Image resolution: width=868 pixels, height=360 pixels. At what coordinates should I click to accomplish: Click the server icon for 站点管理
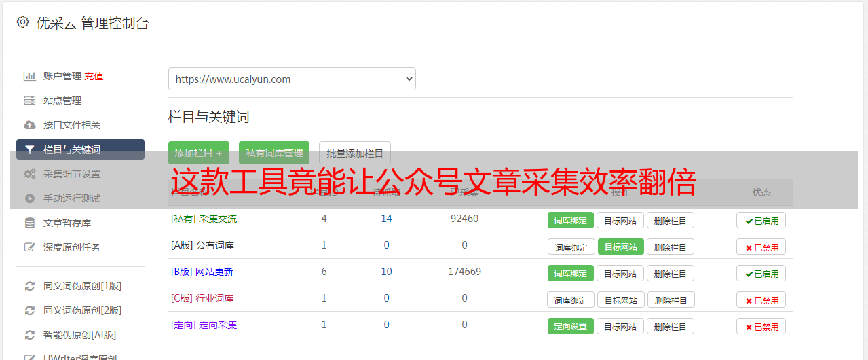tap(29, 101)
